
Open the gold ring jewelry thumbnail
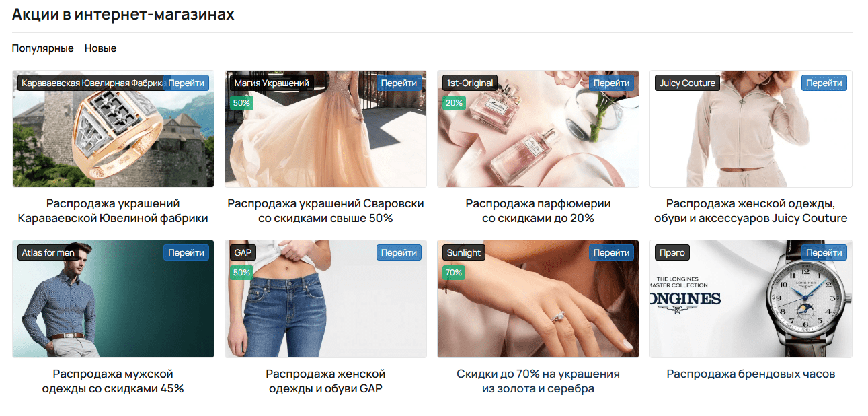point(113,129)
